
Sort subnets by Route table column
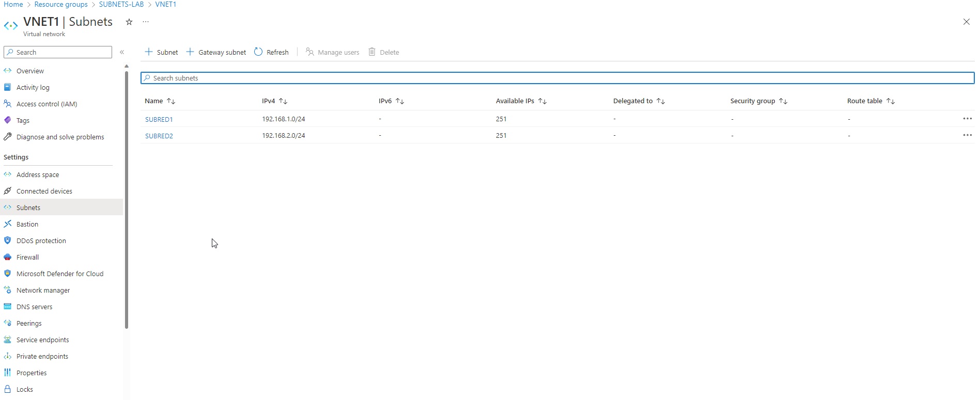coord(871,101)
